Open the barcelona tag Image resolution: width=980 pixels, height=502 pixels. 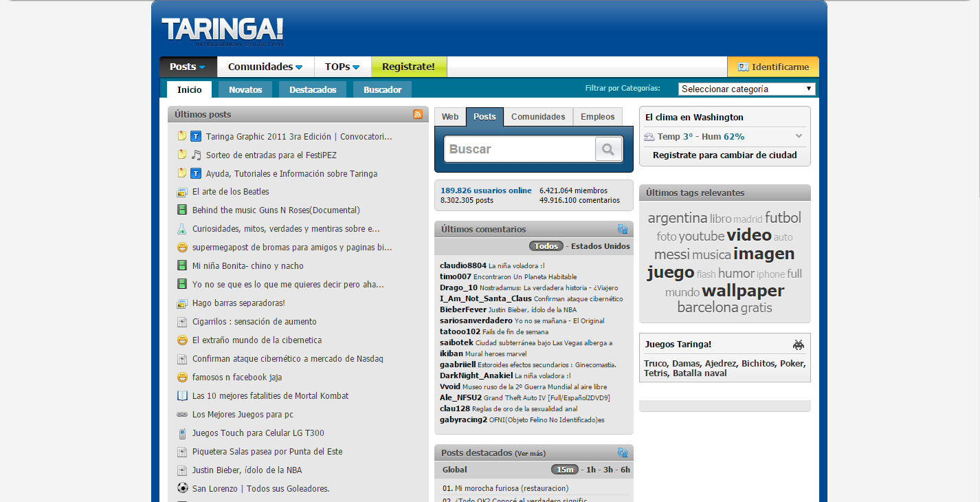708,307
